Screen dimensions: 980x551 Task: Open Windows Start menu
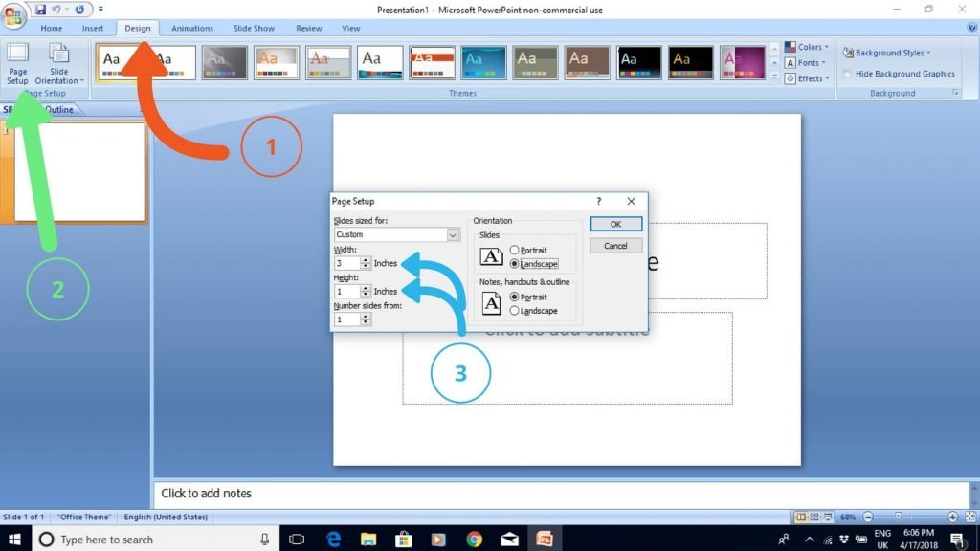tap(15, 540)
